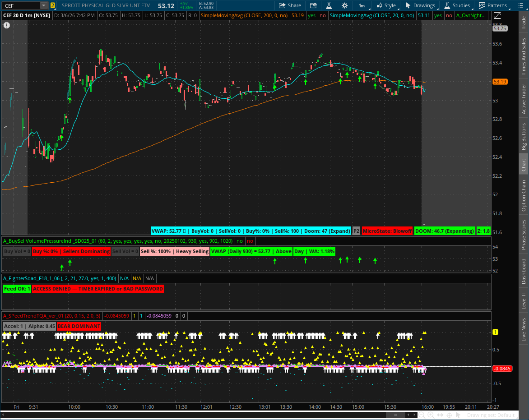Switch to the Level II side tab
This screenshot has height=420, width=529.
(x=524, y=301)
